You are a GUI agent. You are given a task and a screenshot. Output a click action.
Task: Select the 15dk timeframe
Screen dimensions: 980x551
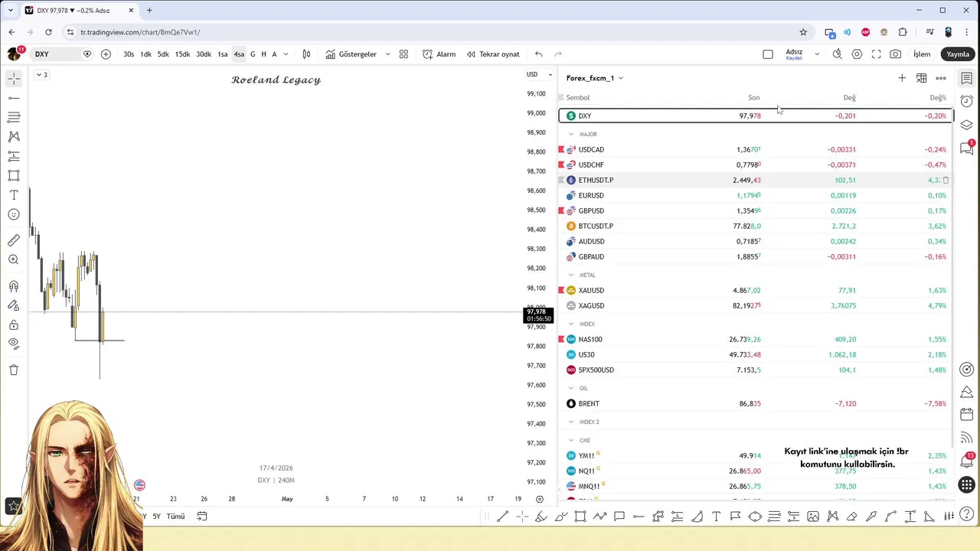coord(182,54)
